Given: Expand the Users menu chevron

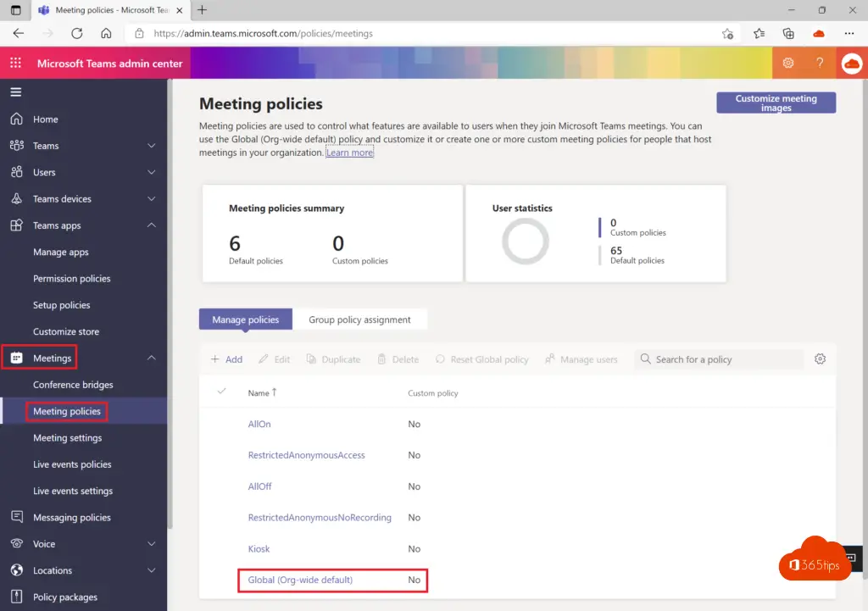Looking at the screenshot, I should (x=152, y=172).
